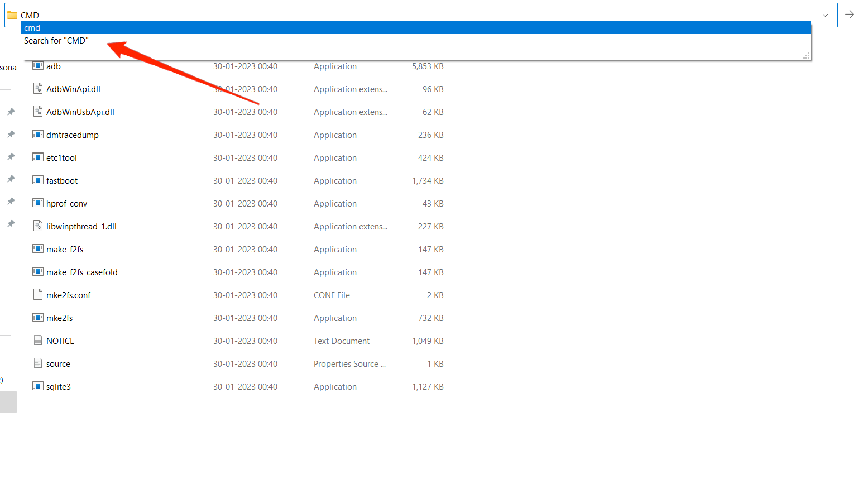Click the adb application icon
This screenshot has width=868, height=484.
tap(38, 66)
